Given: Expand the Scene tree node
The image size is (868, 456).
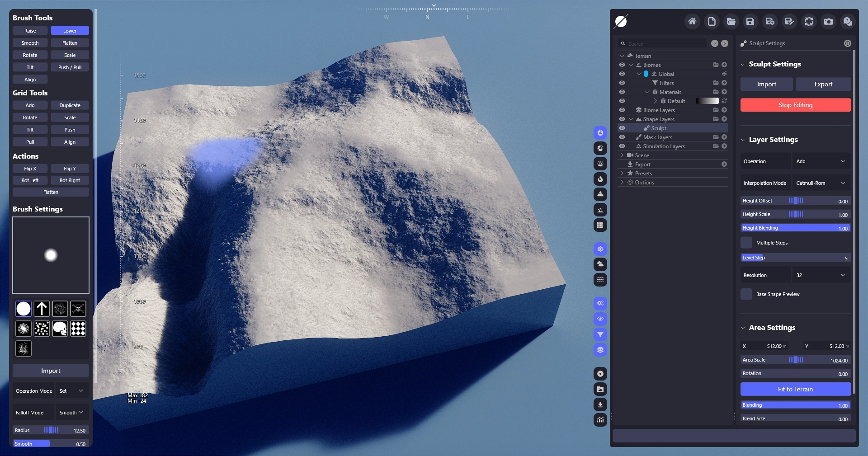Looking at the screenshot, I should pos(622,155).
